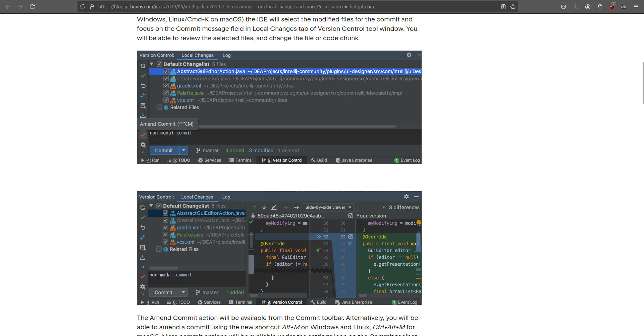Viewport: 644px width, 336px height.
Task: Click red Amend checkmark in second panel
Action: click(143, 277)
